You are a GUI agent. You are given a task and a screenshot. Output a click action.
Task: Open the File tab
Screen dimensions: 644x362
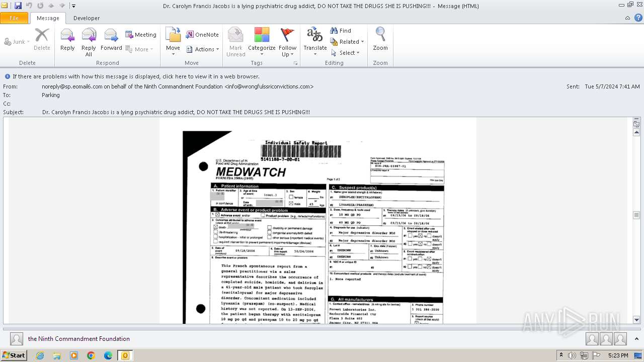click(14, 18)
